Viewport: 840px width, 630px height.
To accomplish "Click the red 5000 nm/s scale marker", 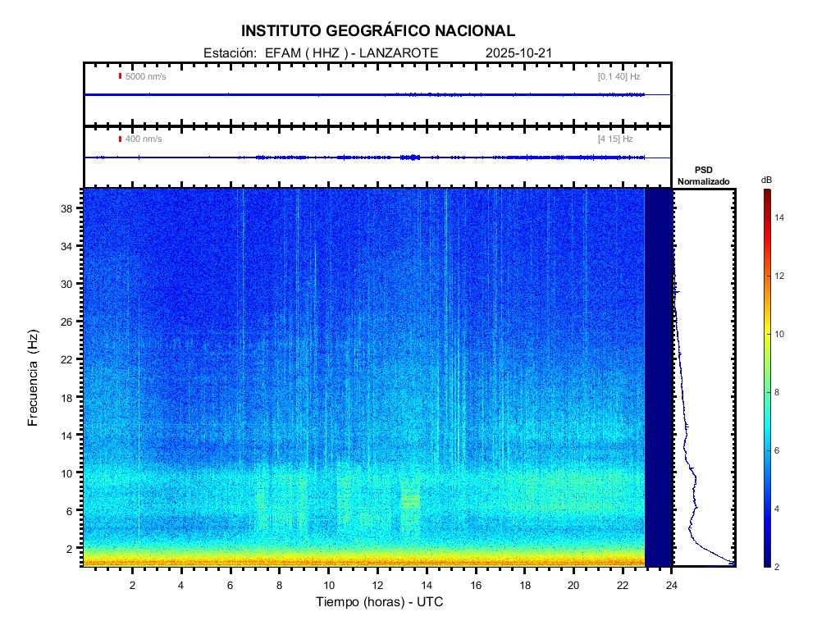I will coord(121,76).
